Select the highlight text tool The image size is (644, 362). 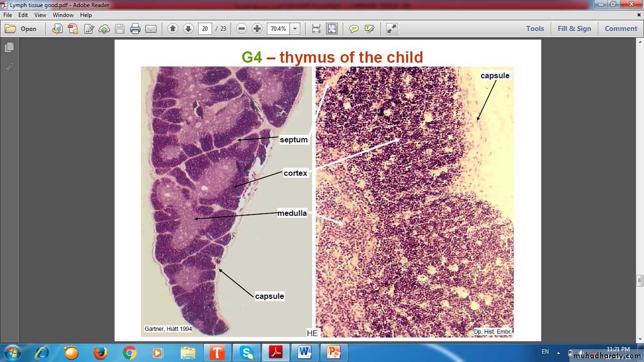click(369, 29)
